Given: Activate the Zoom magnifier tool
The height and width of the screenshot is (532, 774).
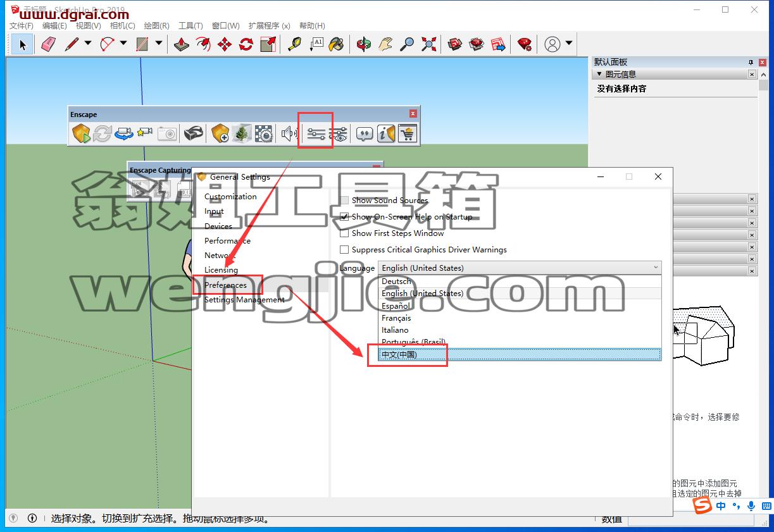Looking at the screenshot, I should pyautogui.click(x=407, y=44).
